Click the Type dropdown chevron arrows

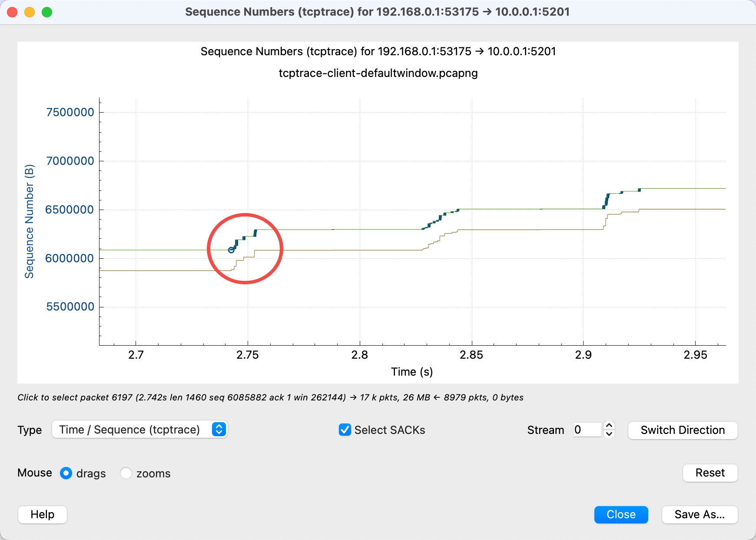coord(219,430)
